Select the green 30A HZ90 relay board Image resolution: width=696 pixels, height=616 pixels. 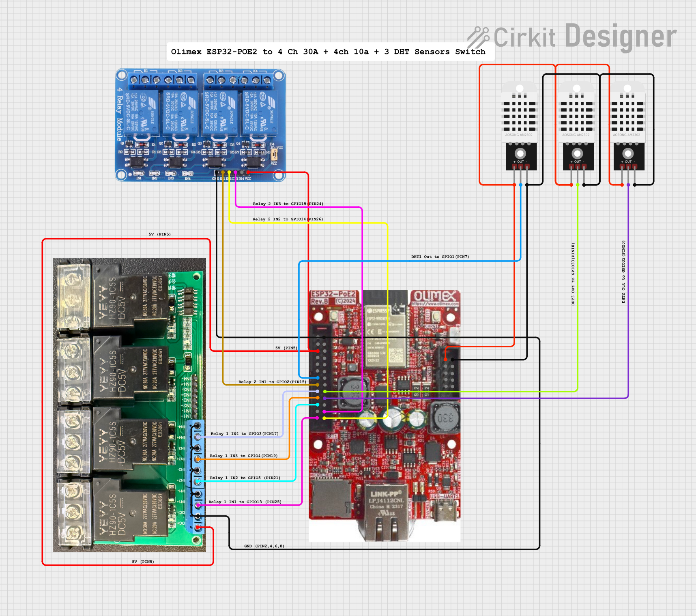129,405
